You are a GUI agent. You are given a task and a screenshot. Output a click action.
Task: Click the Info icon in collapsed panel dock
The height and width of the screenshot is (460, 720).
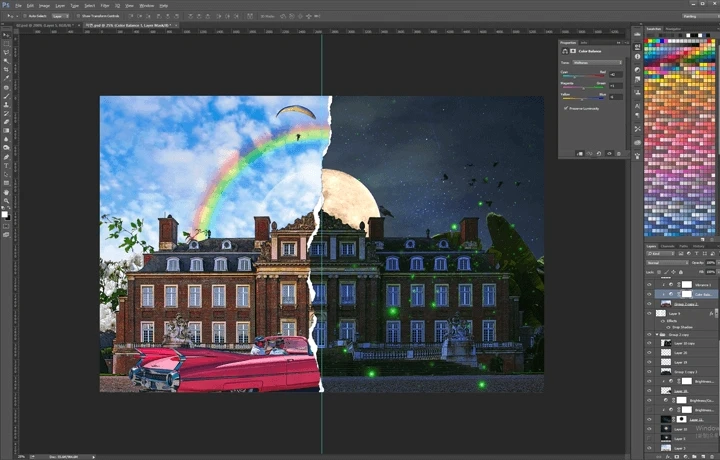637,56
